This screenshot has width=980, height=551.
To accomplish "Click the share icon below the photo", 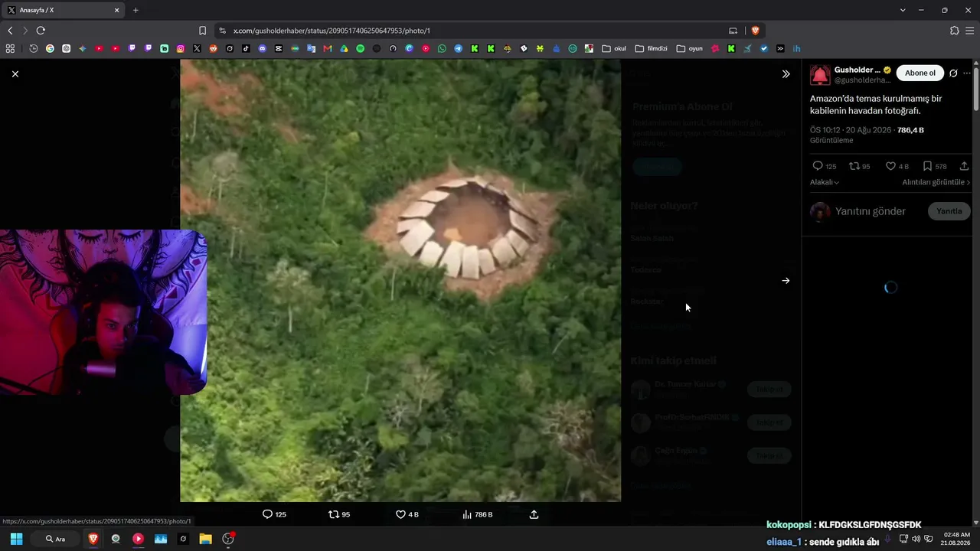I will coord(534,514).
